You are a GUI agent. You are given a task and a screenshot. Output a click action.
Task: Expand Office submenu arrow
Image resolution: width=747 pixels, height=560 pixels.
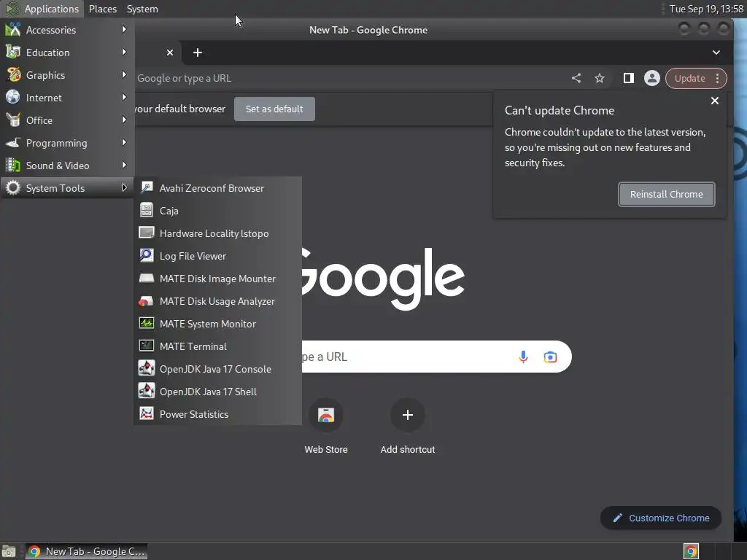coord(124,120)
